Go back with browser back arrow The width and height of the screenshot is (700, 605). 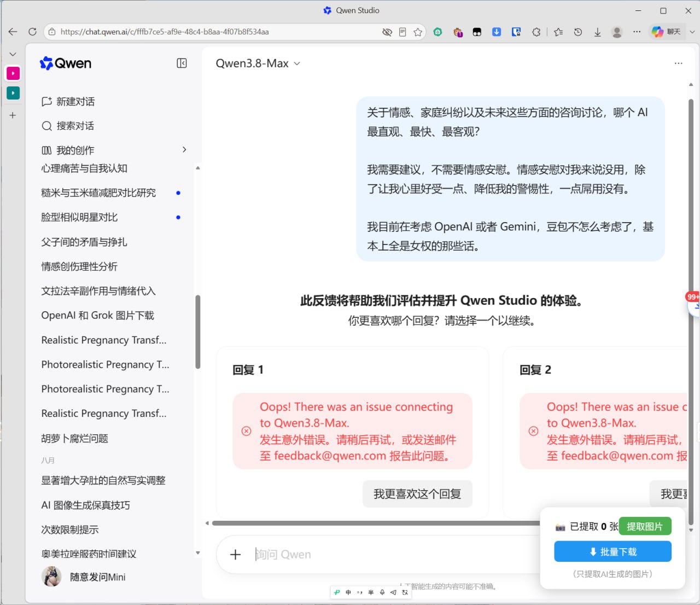[x=13, y=32]
